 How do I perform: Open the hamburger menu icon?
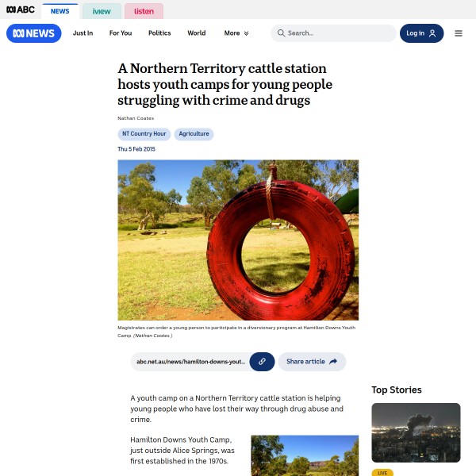pos(458,33)
